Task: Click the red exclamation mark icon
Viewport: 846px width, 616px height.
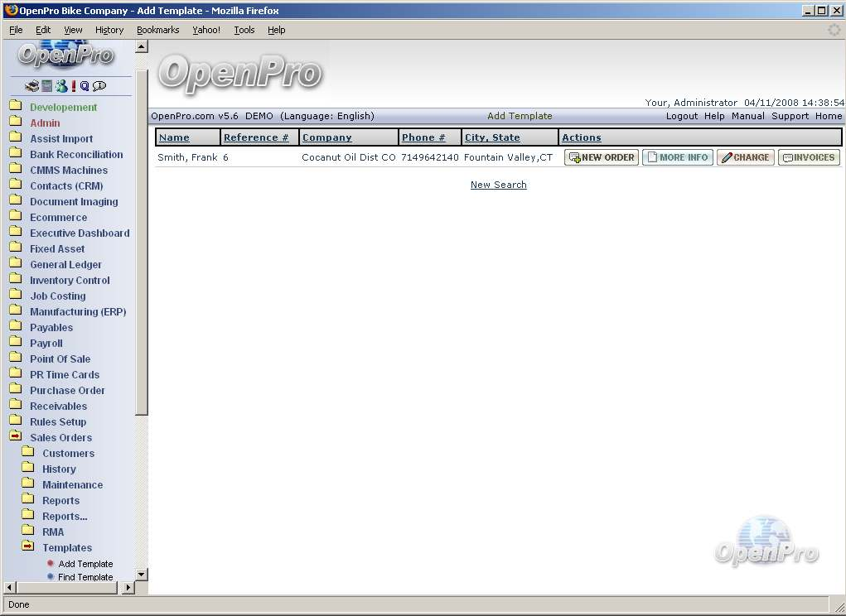Action: tap(74, 86)
